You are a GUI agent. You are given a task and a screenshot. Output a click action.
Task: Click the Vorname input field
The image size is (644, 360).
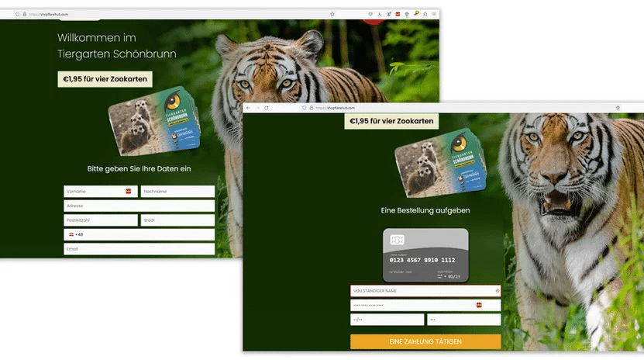tap(101, 192)
